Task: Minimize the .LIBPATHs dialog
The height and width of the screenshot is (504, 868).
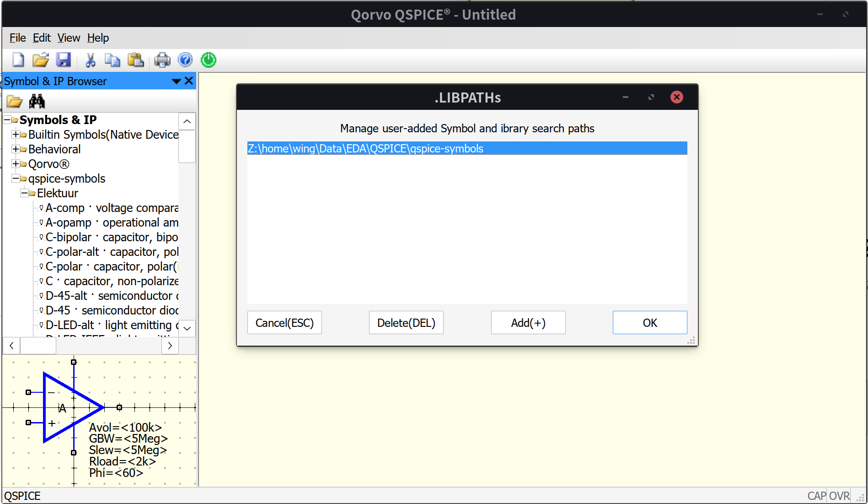Action: coord(626,97)
